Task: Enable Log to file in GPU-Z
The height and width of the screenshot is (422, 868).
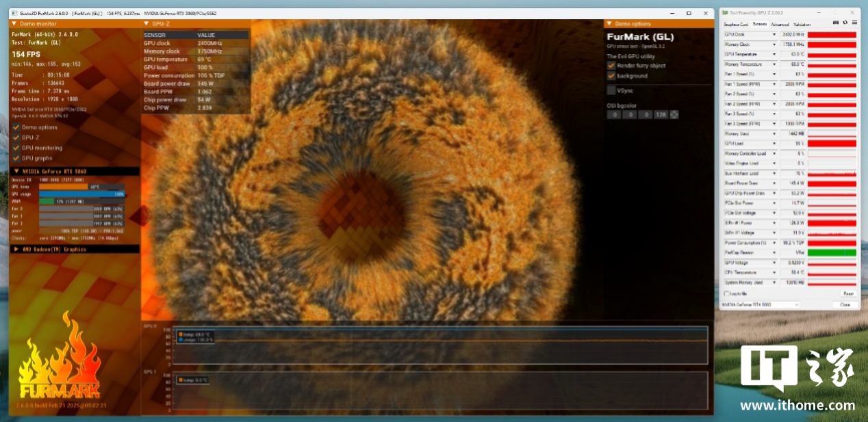Action: pos(727,293)
